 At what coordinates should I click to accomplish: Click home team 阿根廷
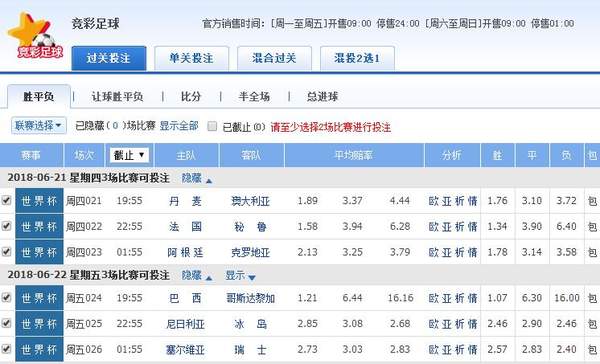(x=185, y=252)
